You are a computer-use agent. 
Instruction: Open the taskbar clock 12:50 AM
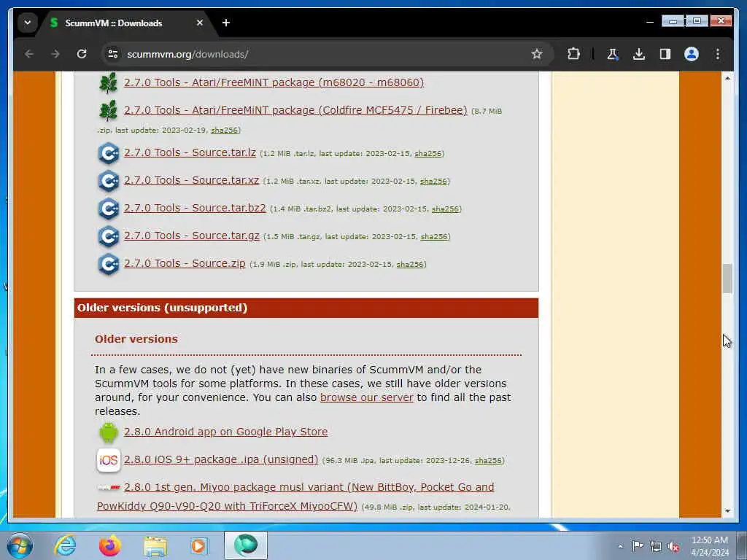pos(710,545)
